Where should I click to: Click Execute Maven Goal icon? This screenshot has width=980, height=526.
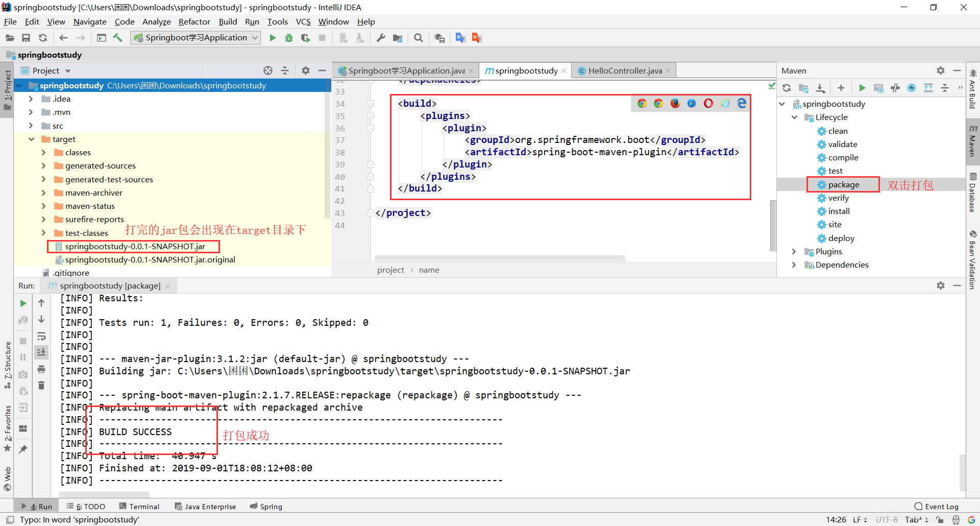point(878,88)
